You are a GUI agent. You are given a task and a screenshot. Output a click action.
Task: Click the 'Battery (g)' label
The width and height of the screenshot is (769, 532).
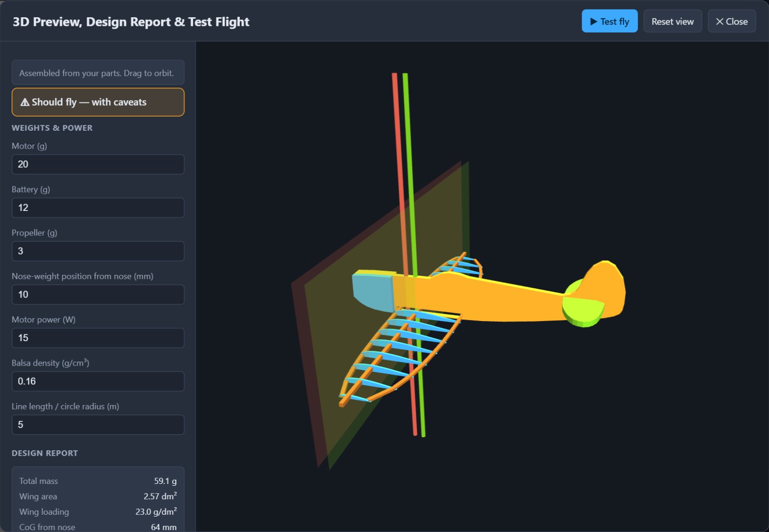[x=31, y=189]
